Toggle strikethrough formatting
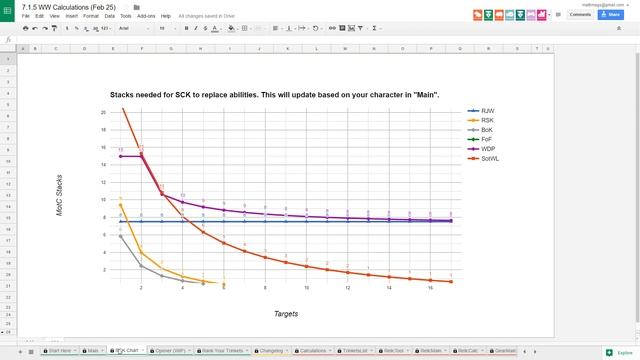 (x=205, y=28)
